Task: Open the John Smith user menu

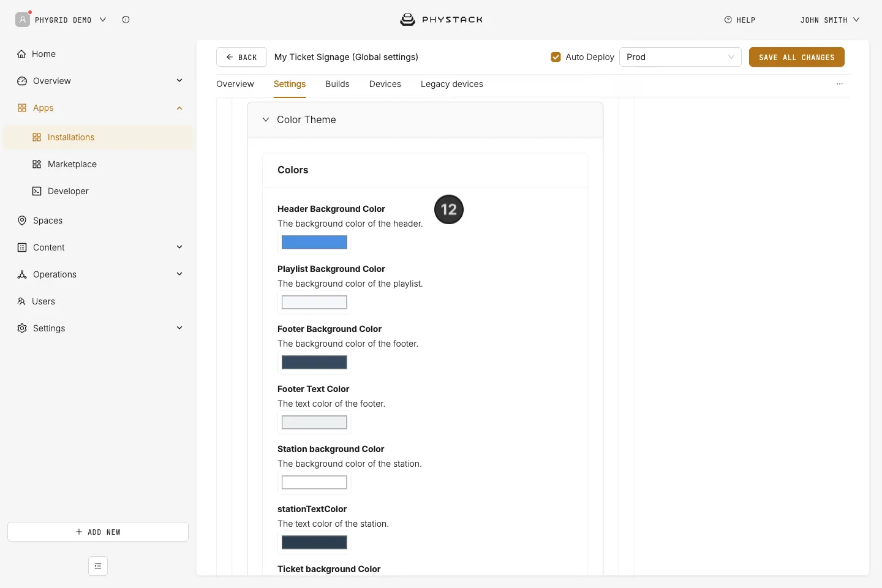Action: tap(830, 20)
